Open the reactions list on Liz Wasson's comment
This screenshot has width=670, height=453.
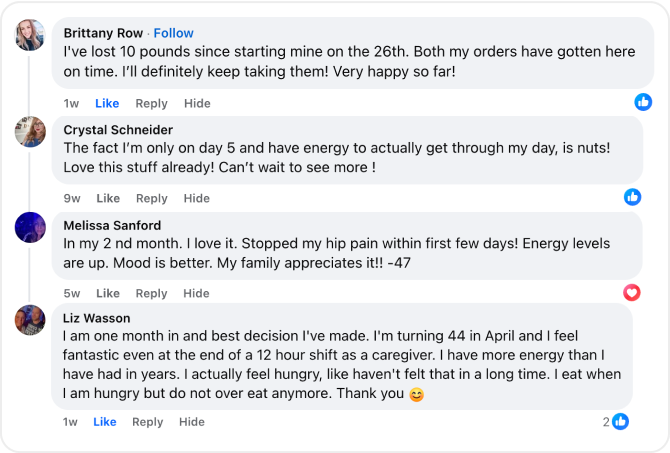click(616, 422)
